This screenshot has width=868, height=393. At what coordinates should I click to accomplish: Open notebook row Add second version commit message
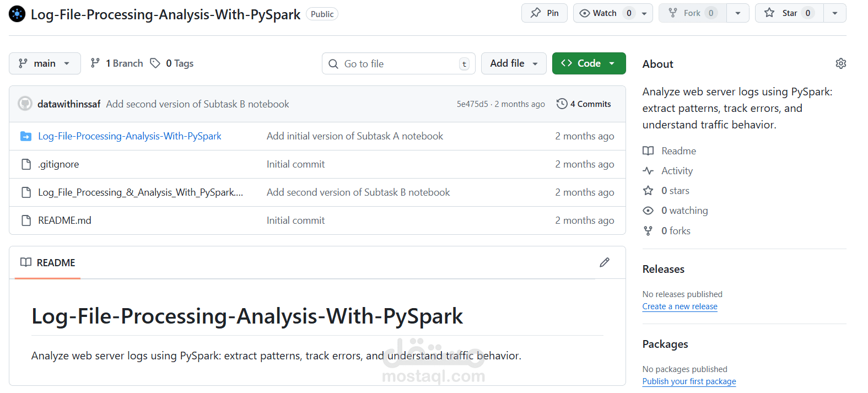[358, 192]
